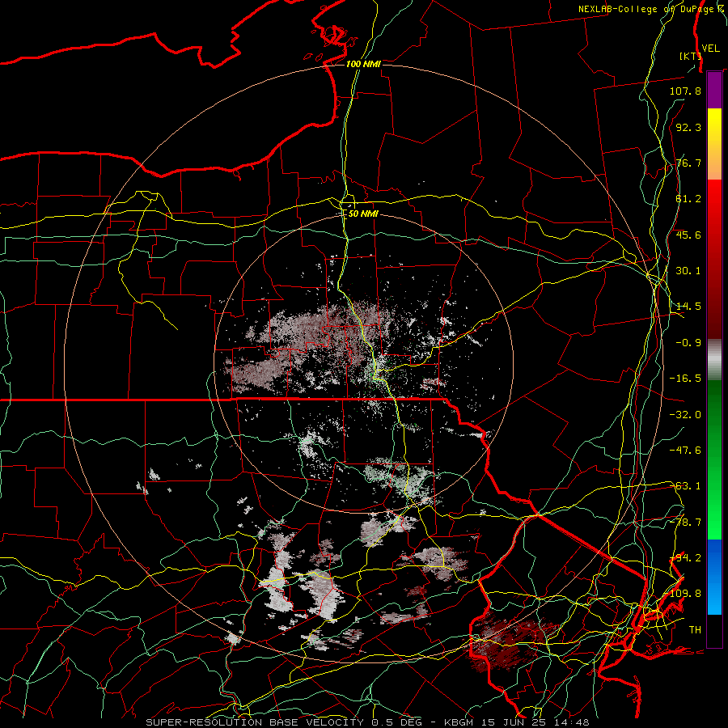Click the -47.6 velocity scale value
Viewport: 728px width, 728px height.
tap(685, 451)
